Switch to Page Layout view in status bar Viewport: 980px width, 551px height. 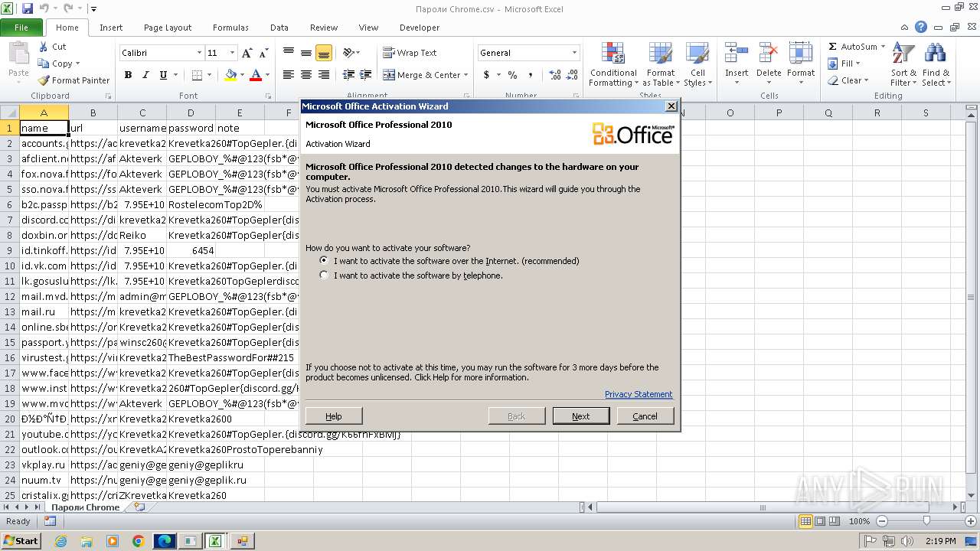(821, 521)
